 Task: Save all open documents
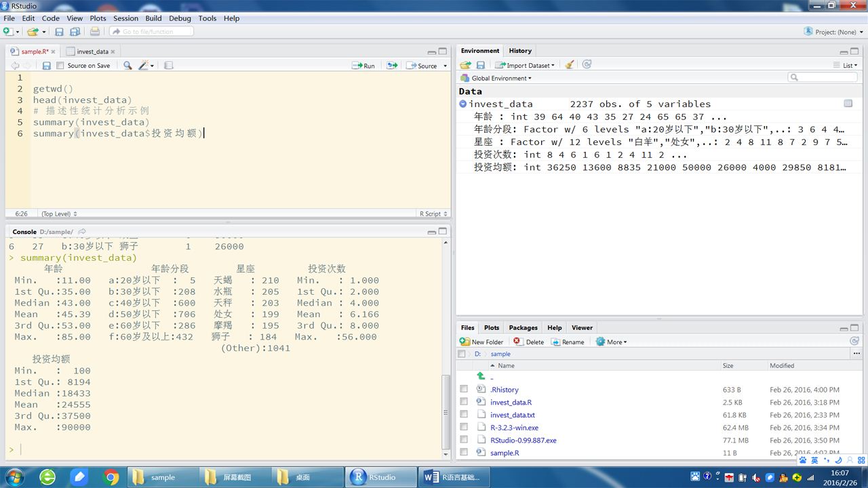point(75,32)
